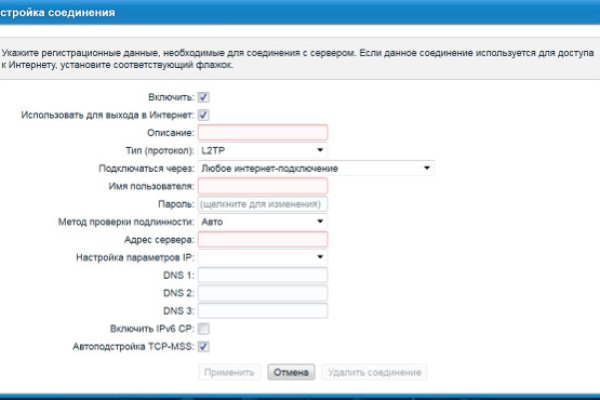Uncheck 'Использовать для выхода в Интернет' checkbox
Viewport: 600px width, 400px height.
[x=204, y=115]
